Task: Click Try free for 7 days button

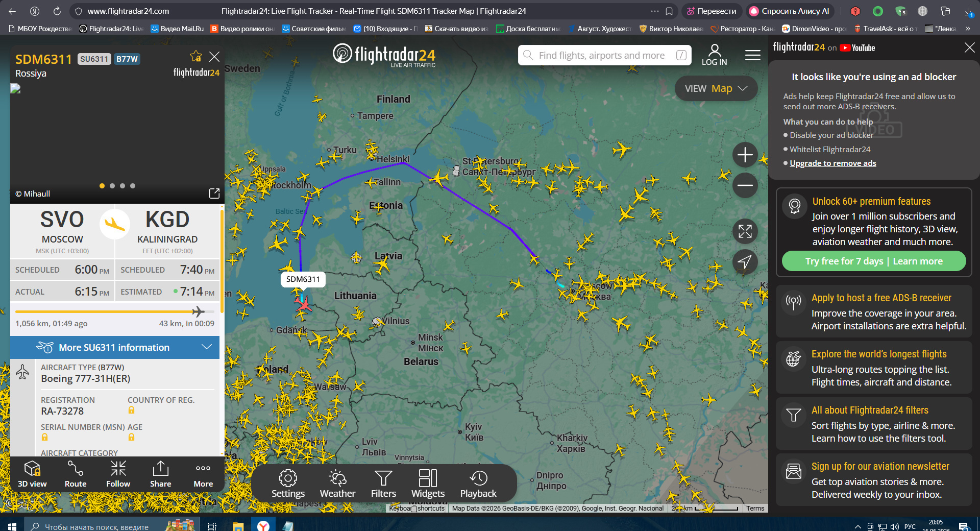Action: point(874,261)
